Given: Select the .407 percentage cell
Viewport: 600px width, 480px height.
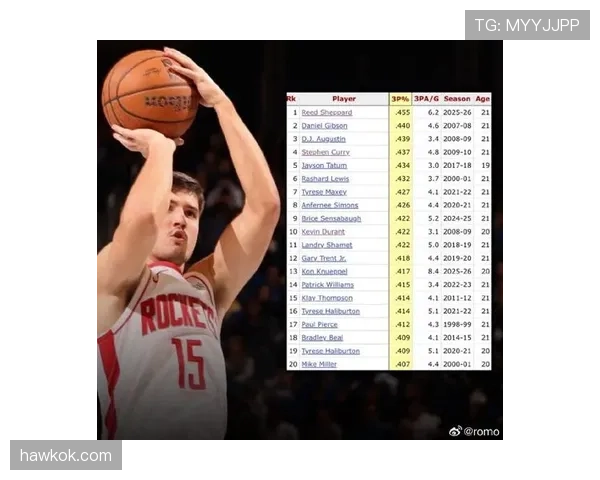Looking at the screenshot, I should pyautogui.click(x=403, y=364).
